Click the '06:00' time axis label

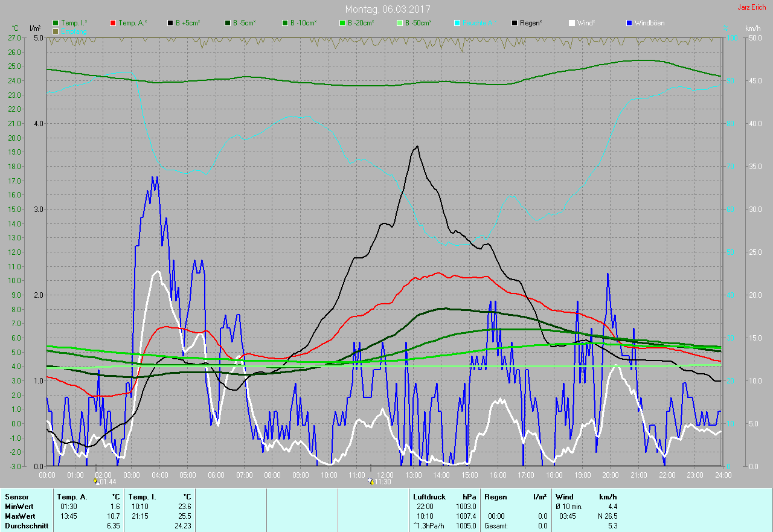coord(216,475)
